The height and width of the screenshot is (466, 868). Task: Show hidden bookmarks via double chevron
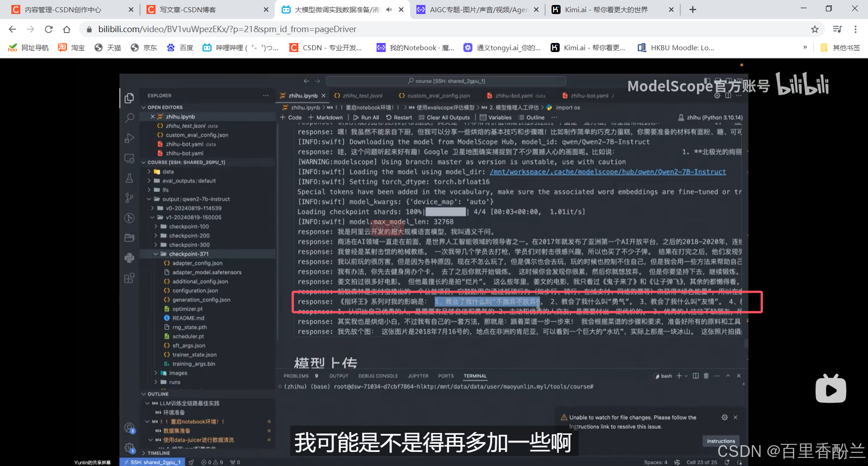tap(805, 47)
